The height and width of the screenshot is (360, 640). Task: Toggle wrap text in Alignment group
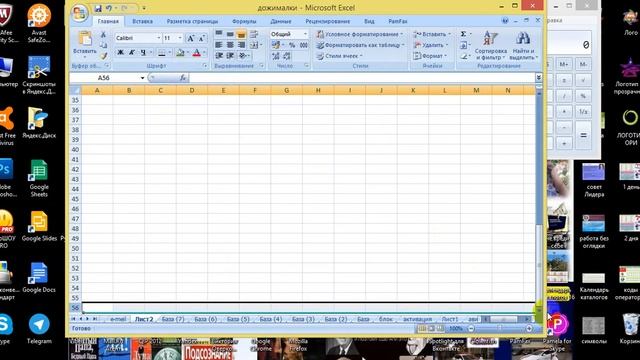pyautogui.click(x=253, y=34)
